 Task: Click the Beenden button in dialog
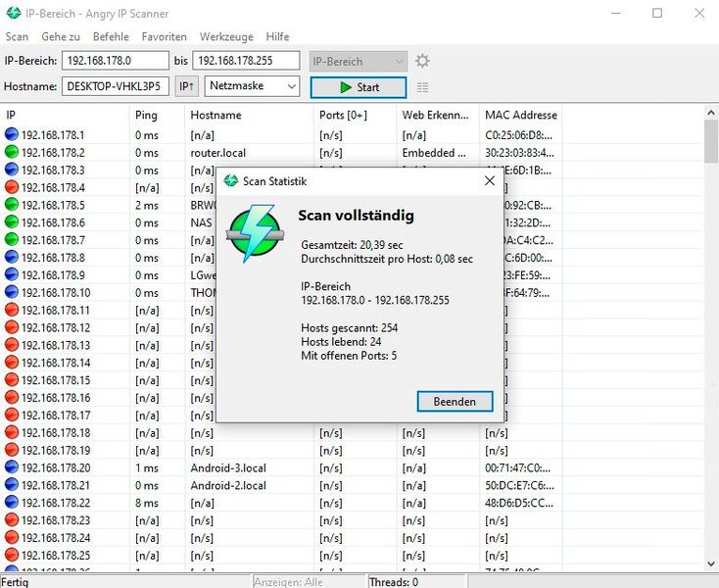[455, 402]
